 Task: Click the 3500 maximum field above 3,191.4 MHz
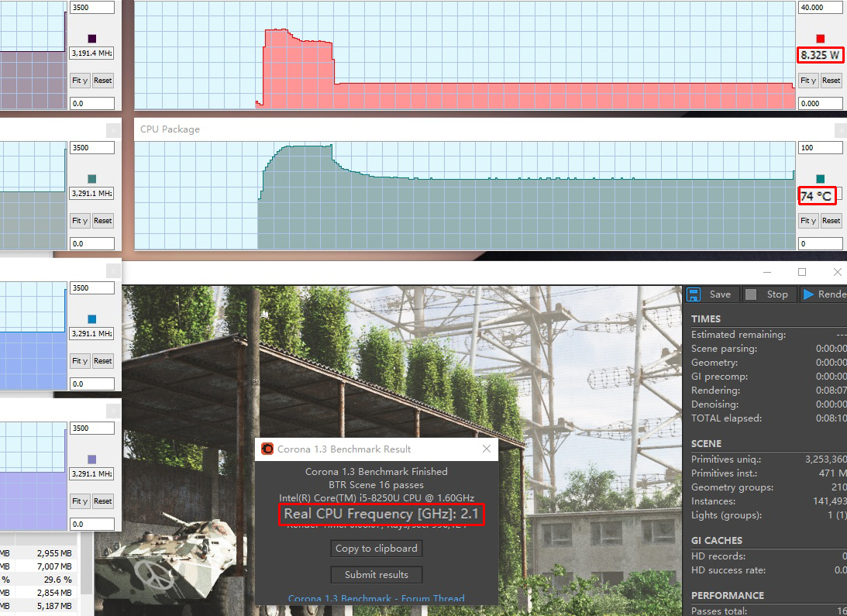(92, 8)
